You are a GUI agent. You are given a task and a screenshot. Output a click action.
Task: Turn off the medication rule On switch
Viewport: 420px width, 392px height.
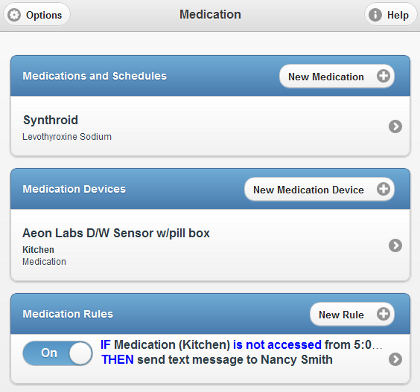[x=58, y=353]
